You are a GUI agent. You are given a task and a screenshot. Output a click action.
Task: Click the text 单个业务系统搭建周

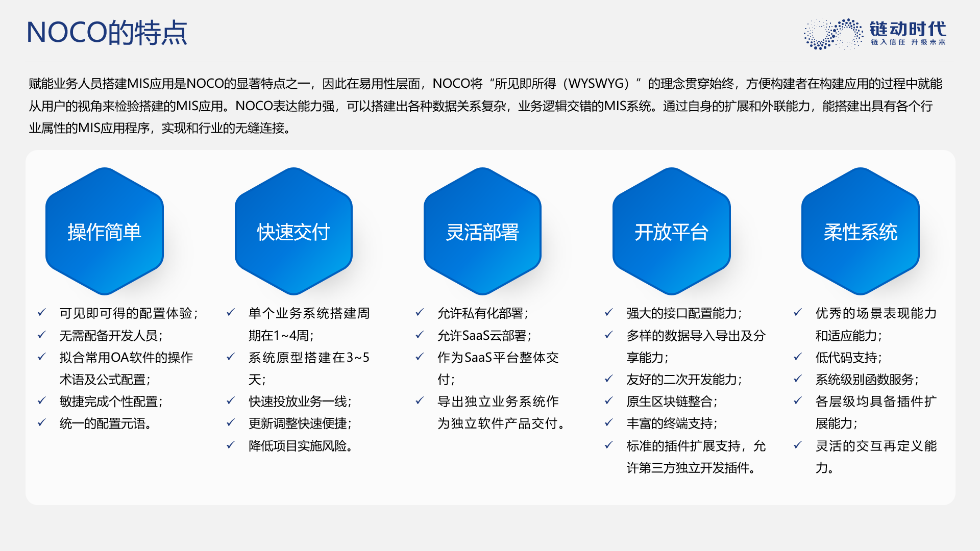309,313
